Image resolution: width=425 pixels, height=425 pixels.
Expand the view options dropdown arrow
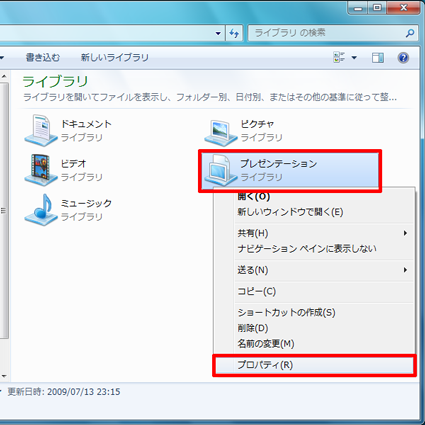pos(354,58)
